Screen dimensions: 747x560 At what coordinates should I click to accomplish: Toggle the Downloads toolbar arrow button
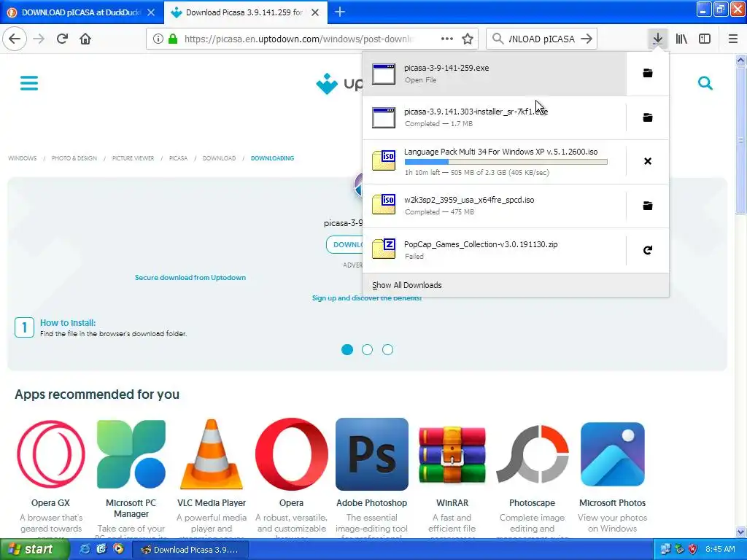point(657,39)
